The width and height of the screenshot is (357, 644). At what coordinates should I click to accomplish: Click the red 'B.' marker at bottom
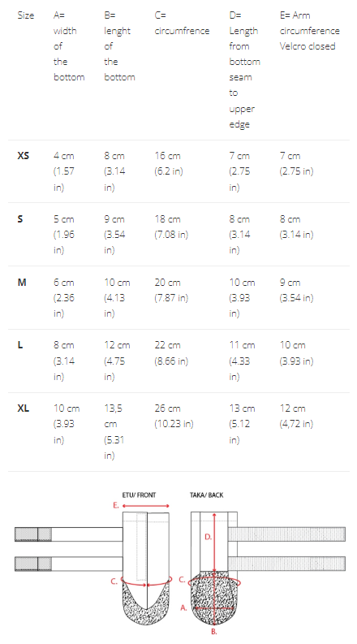(x=213, y=632)
